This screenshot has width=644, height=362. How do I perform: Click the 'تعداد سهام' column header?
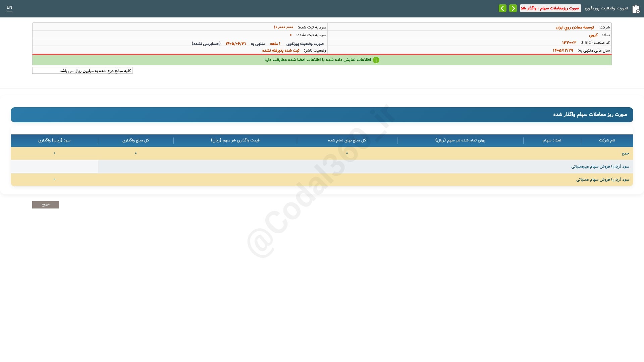point(552,140)
